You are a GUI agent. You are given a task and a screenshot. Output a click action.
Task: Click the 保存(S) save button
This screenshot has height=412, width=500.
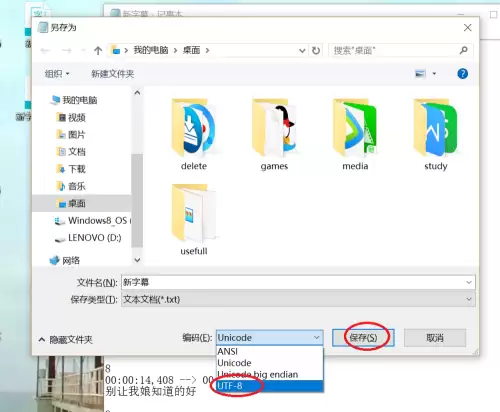coord(363,338)
